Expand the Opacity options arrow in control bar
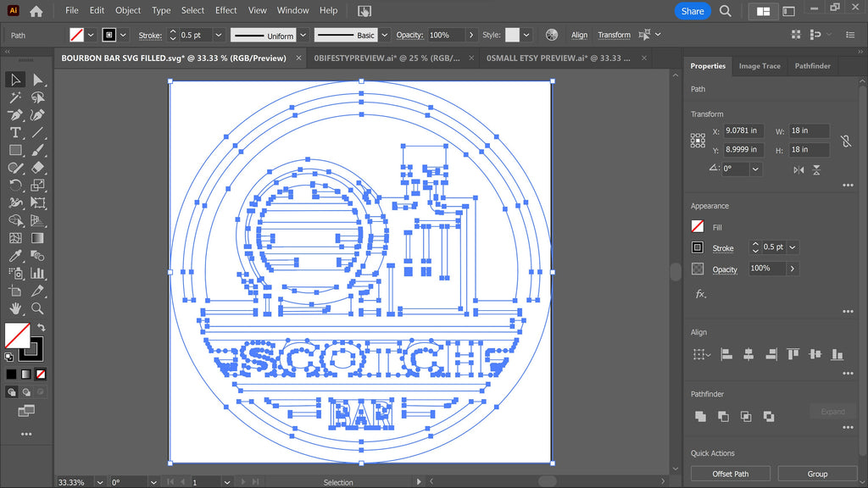The height and width of the screenshot is (488, 868). [471, 35]
